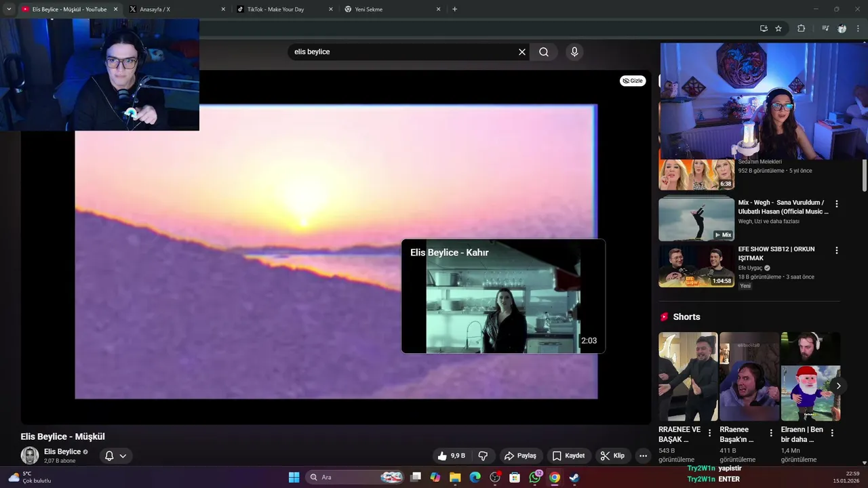
Task: Select Elis Beylice - Müşkül YouTube tab
Action: click(x=68, y=9)
